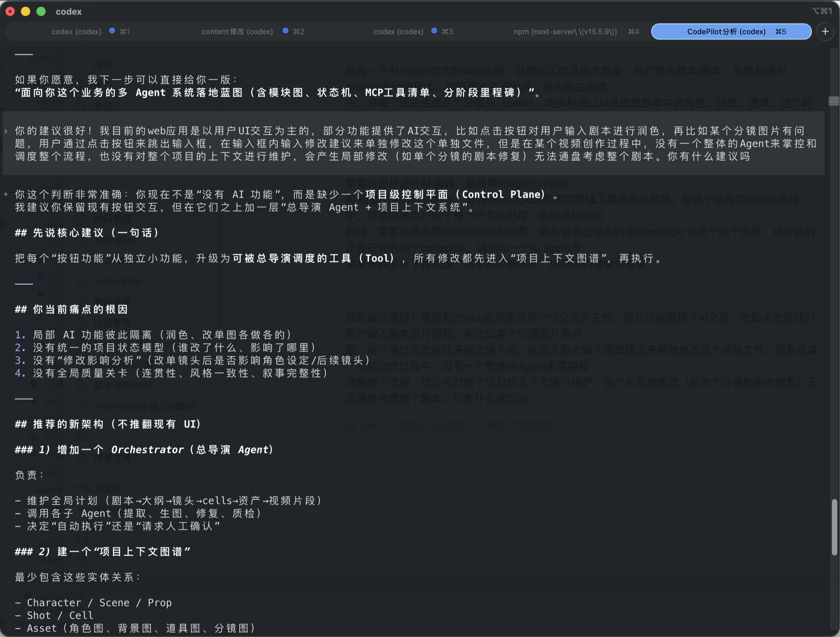
Task: Click the ⌥⌘1 window shortcut indicator
Action: click(821, 11)
